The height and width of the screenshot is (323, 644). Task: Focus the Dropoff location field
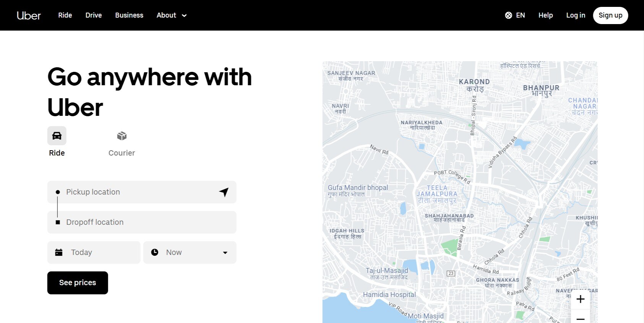[x=142, y=222]
